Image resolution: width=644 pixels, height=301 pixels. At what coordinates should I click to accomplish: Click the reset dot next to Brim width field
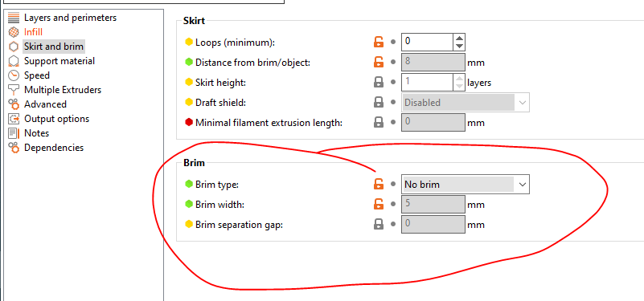pos(393,204)
